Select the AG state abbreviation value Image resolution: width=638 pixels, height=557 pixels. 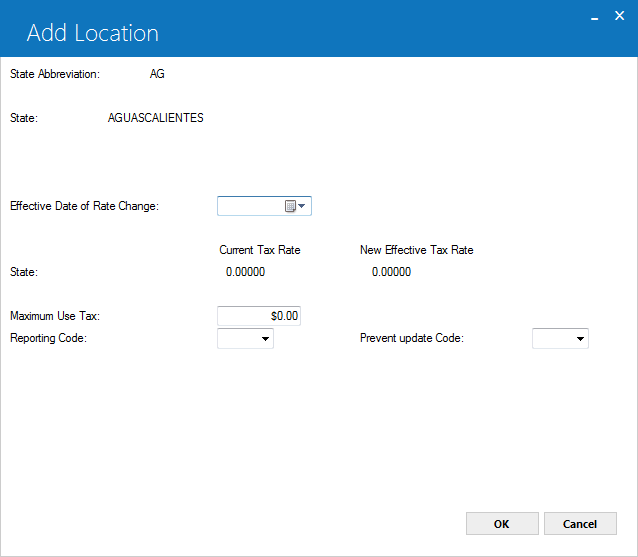click(x=157, y=74)
